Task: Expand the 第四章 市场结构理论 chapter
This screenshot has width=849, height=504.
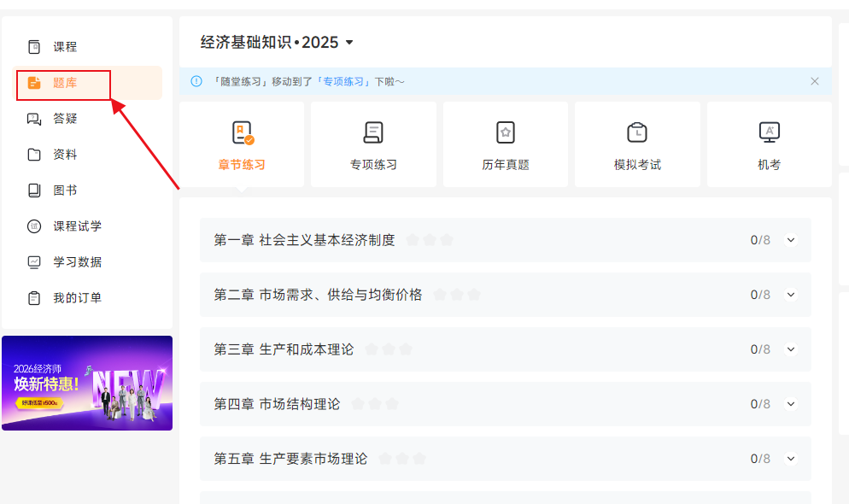Action: click(x=790, y=403)
